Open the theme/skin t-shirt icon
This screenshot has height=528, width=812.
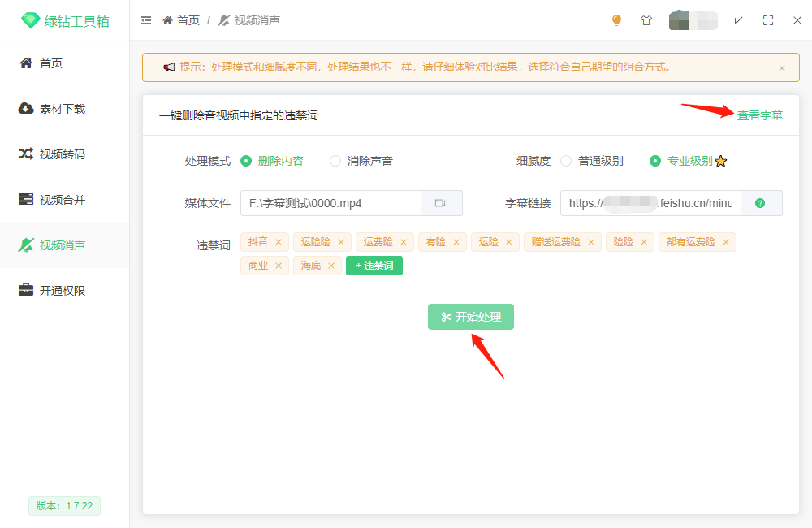coord(646,20)
